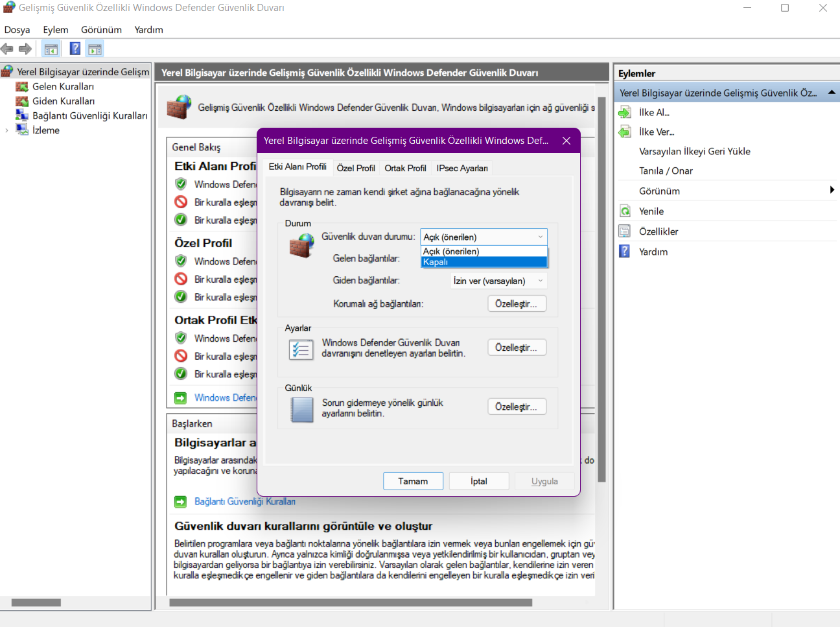Open the Dosya menu
The height and width of the screenshot is (627, 840).
point(17,30)
